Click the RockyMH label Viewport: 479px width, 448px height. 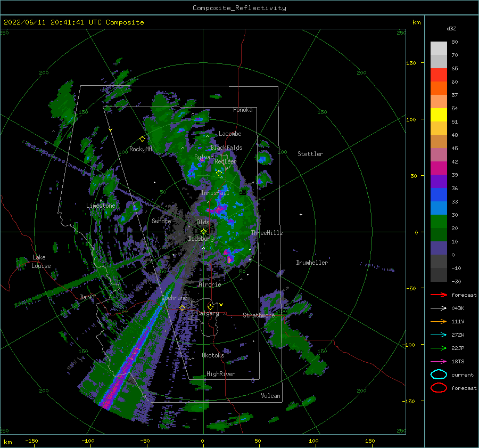click(141, 149)
